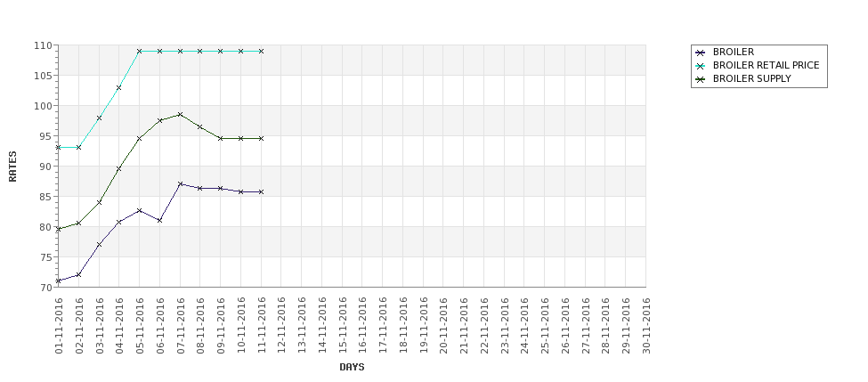Select BROILER data point on 11-11-2016
This screenshot has height=382, width=868.
(261, 191)
